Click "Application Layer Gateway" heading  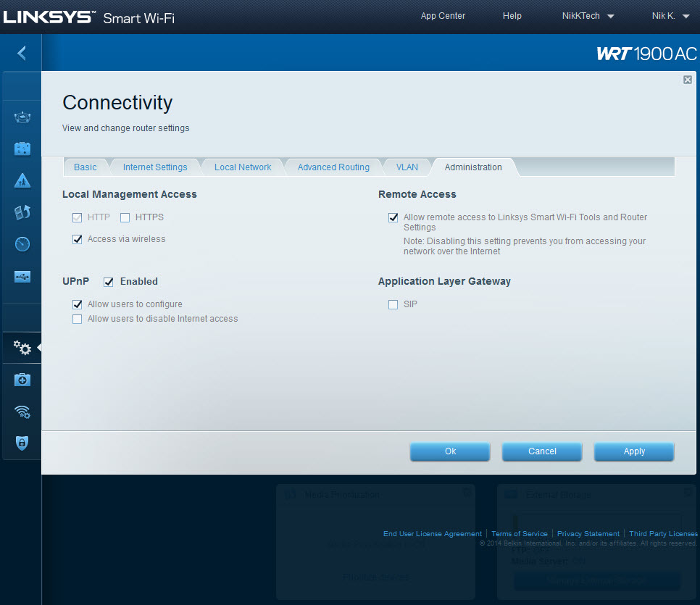point(444,281)
